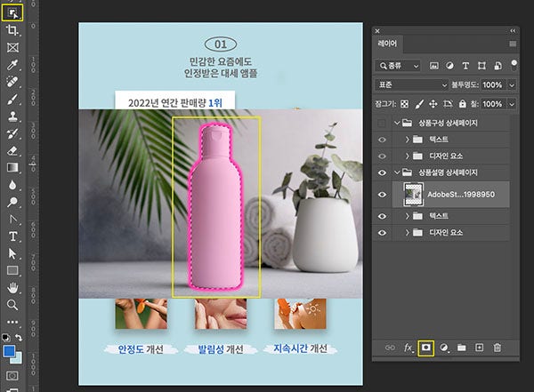Viewport: 534px width, 392px height.
Task: Select the Gradient tool
Action: [12, 167]
